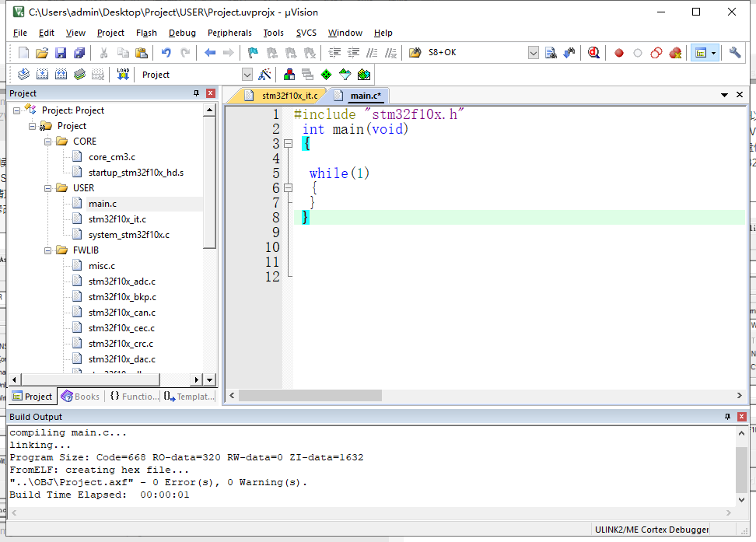Open the Peripherals menu

(x=229, y=33)
